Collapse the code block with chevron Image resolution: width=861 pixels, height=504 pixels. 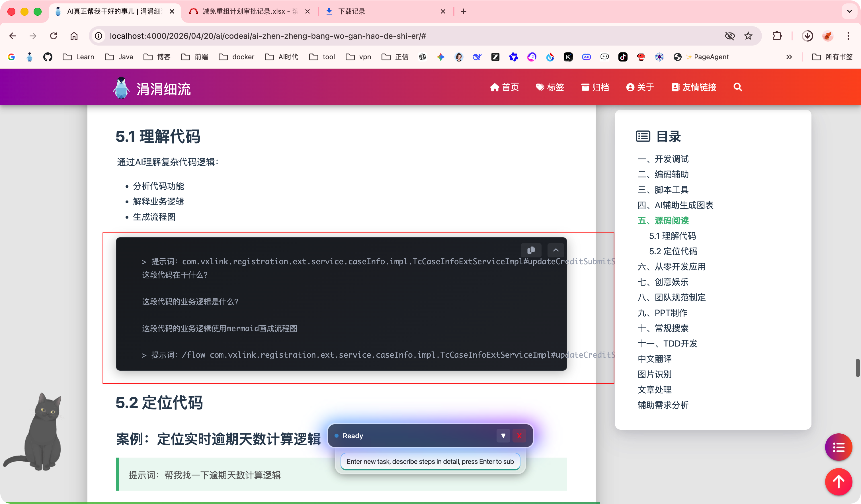(555, 250)
